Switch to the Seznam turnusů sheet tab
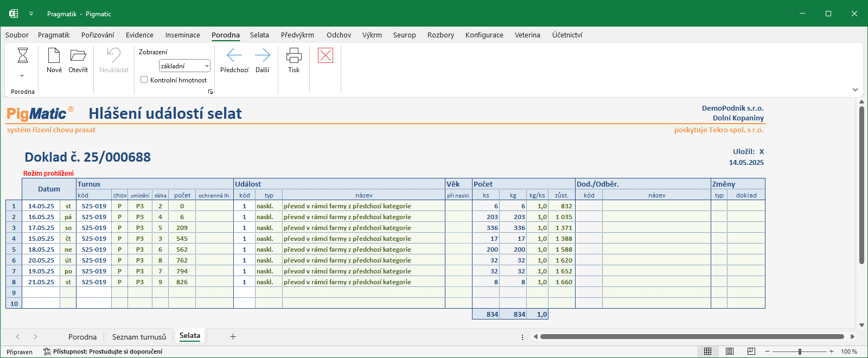 (x=139, y=337)
